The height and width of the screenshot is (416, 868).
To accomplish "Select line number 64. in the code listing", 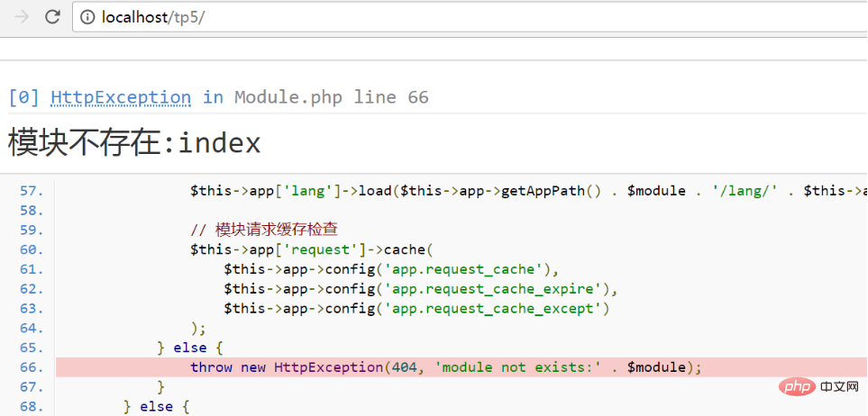I will pos(32,329).
